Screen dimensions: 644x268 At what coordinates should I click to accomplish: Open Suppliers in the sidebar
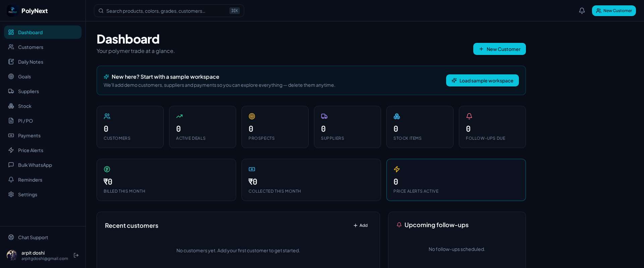click(43, 91)
